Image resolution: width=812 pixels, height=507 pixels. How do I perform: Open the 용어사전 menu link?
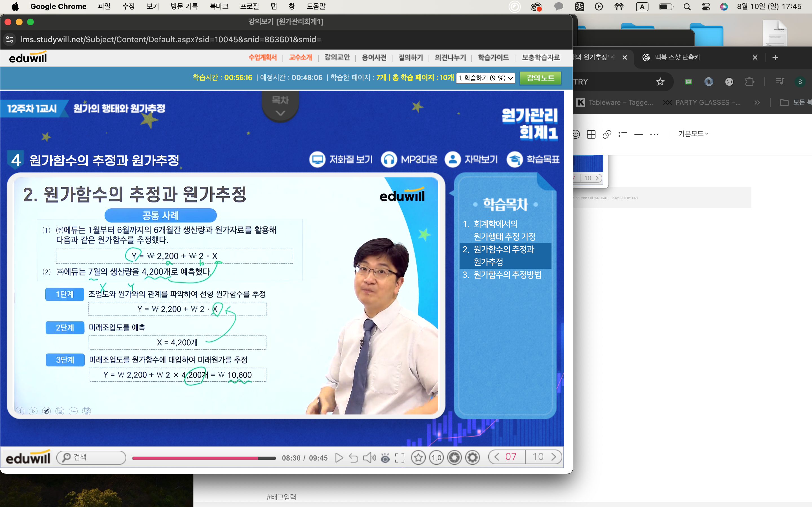[374, 58]
